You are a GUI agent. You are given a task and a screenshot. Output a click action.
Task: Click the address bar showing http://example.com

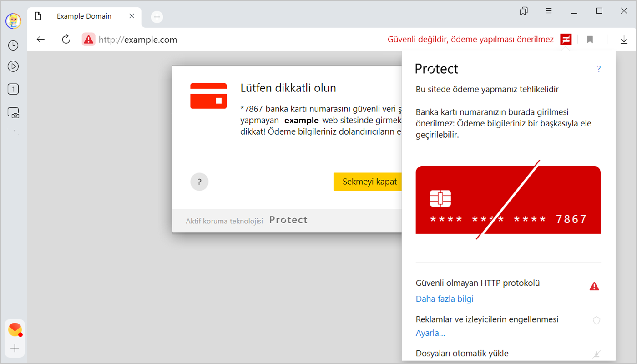227,40
